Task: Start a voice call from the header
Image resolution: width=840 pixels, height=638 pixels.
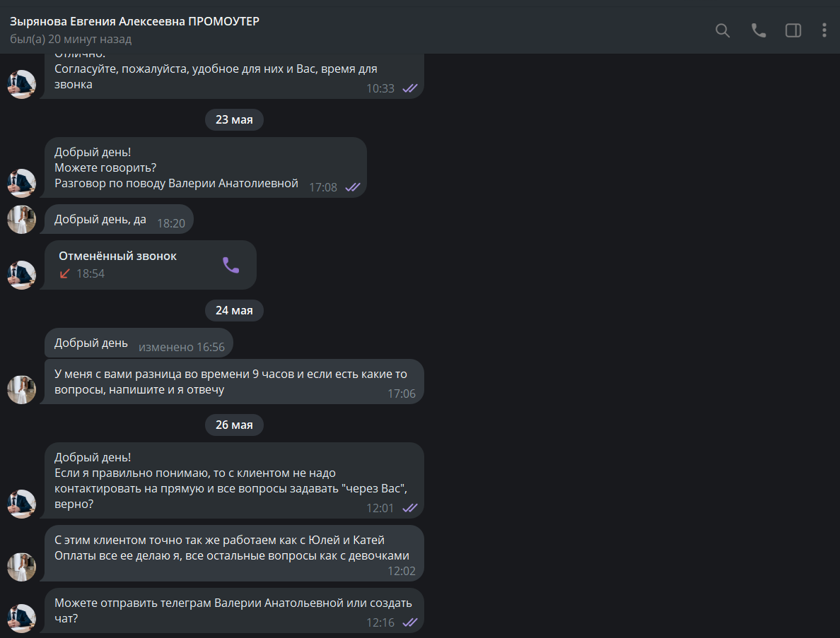Action: [758, 30]
